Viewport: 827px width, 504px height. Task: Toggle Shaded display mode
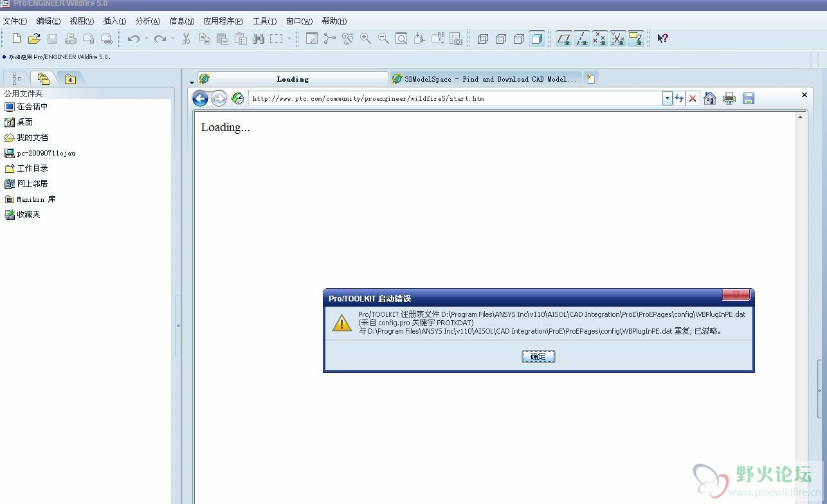tap(537, 39)
